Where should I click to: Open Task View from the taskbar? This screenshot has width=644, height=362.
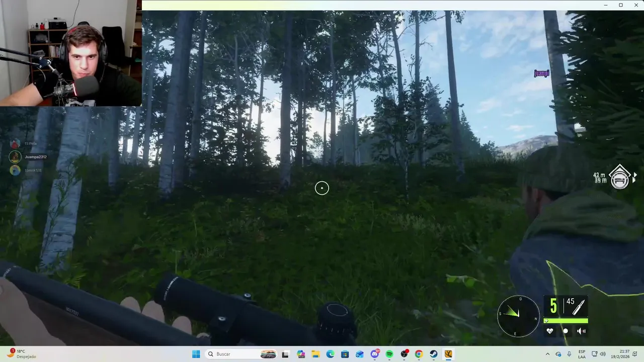[x=285, y=354]
